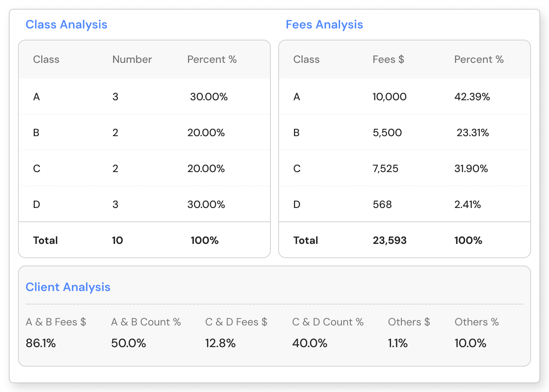
Task: Click the Fees Analysis heading
Action: coord(324,25)
